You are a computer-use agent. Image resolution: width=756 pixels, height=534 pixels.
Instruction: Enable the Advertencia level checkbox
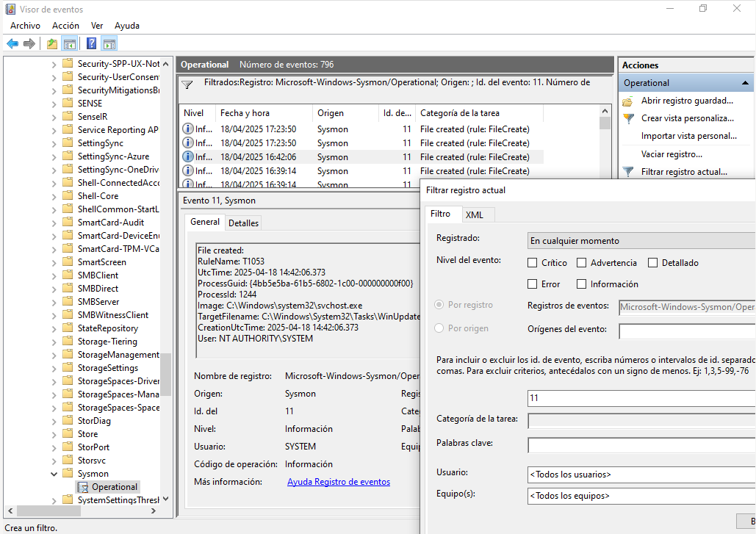click(x=581, y=263)
